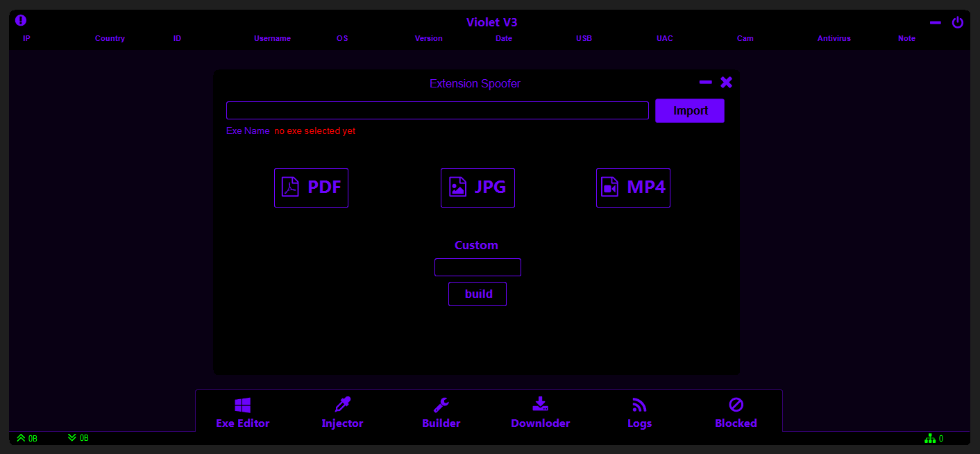Show the Logs feed

(639, 414)
